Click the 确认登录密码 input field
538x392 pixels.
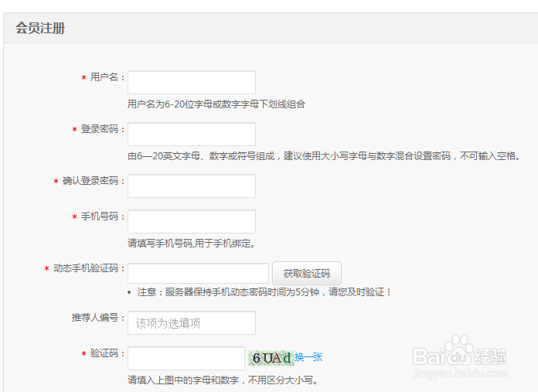[192, 186]
